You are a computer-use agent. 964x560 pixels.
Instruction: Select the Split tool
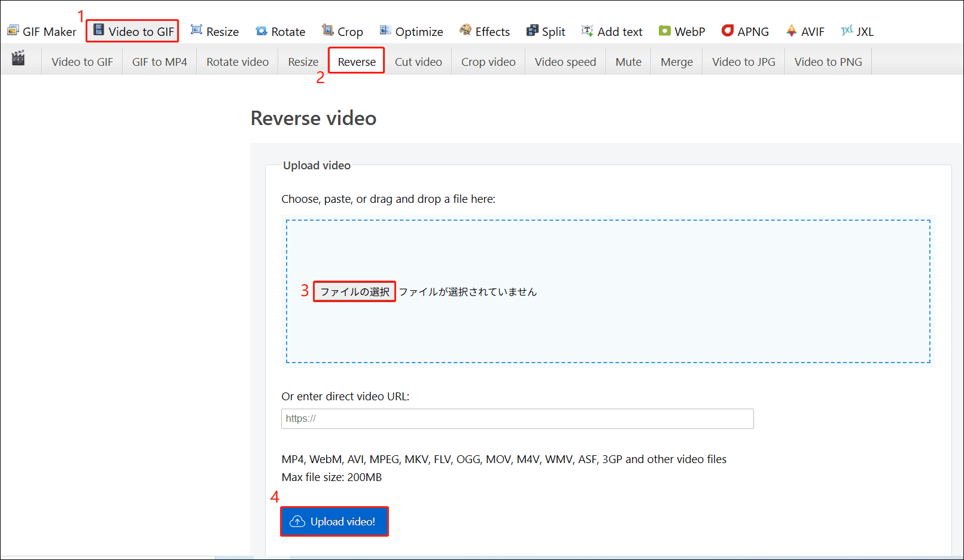point(545,31)
